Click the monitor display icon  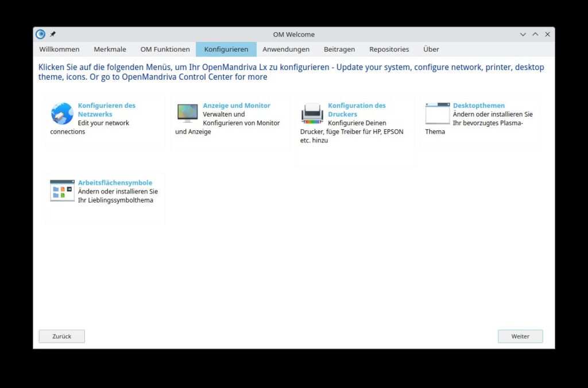[x=188, y=113]
